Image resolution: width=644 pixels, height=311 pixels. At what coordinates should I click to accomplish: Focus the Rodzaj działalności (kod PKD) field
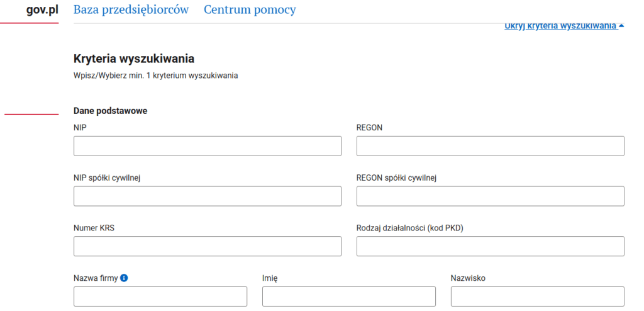[490, 246]
